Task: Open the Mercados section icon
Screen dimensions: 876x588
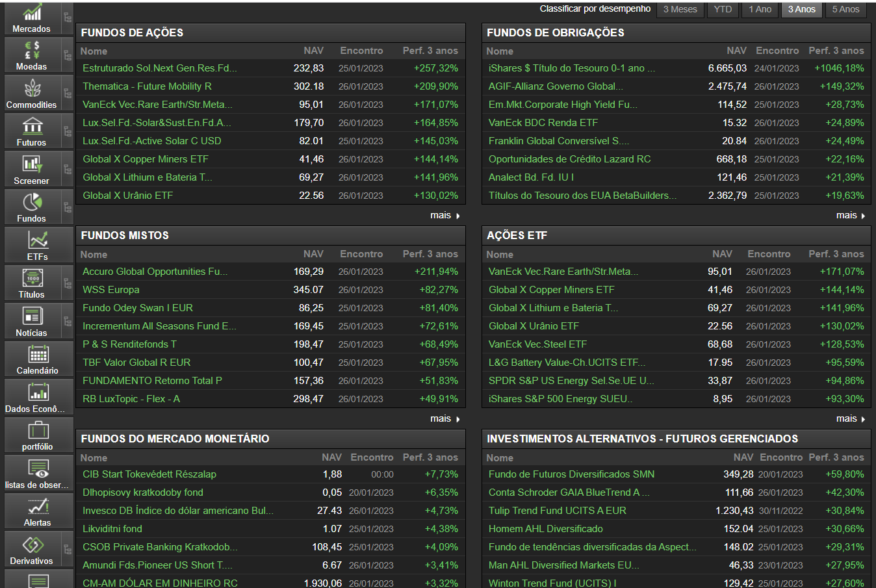Action: pyautogui.click(x=32, y=13)
